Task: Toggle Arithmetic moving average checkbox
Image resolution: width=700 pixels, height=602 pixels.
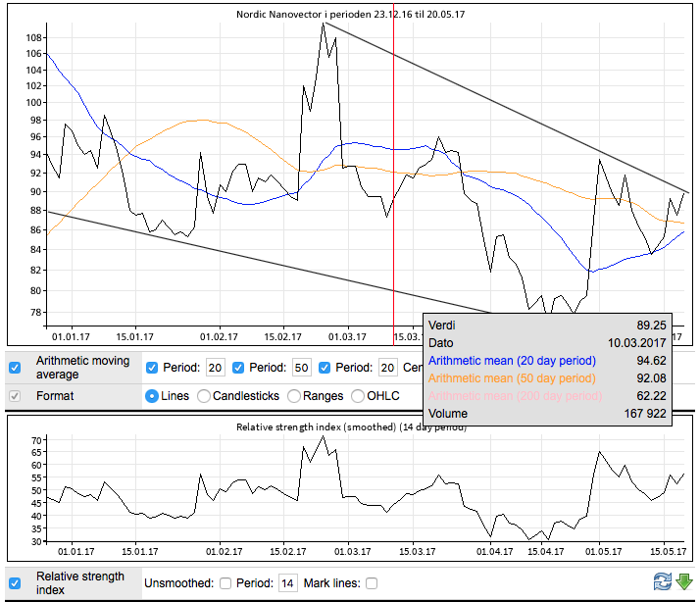Action: coord(15,368)
